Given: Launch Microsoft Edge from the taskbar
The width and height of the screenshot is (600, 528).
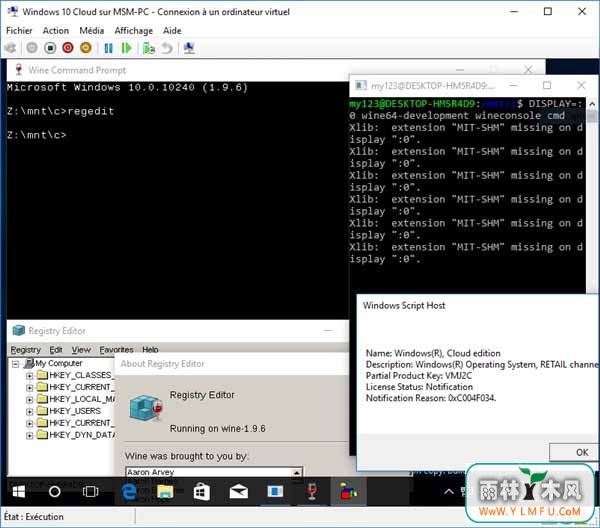Looking at the screenshot, I should tap(129, 492).
